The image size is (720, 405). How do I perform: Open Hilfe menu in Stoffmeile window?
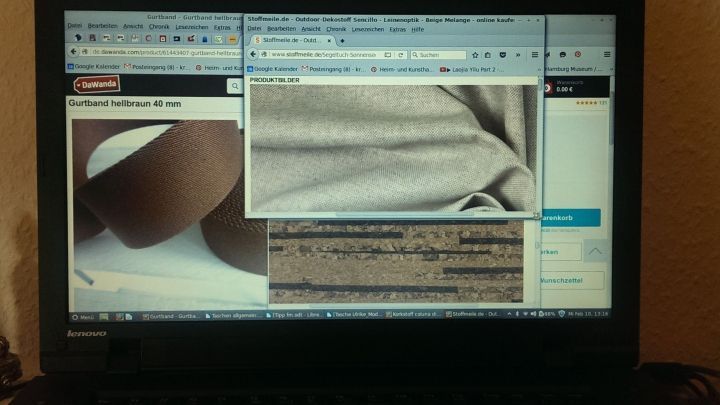pos(417,29)
